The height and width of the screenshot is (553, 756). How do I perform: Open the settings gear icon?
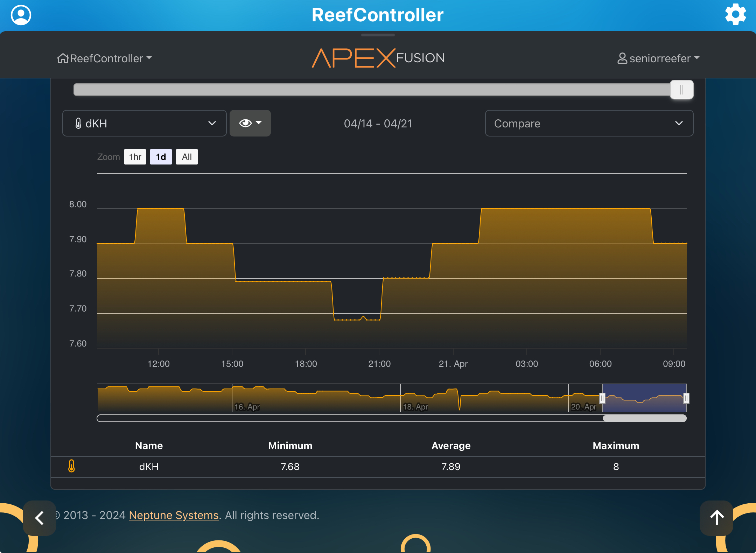click(x=735, y=15)
